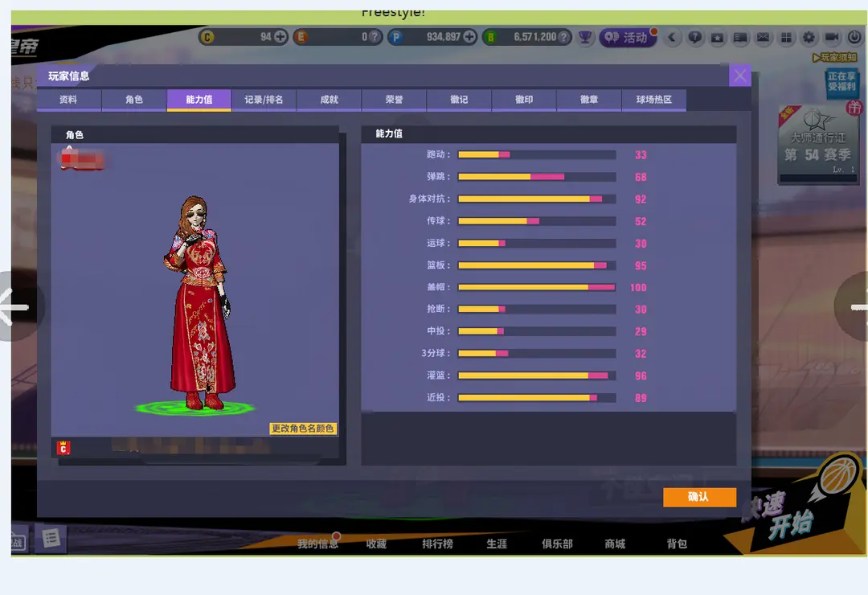Switch to the 徽记 tab
The image size is (868, 595).
point(459,100)
